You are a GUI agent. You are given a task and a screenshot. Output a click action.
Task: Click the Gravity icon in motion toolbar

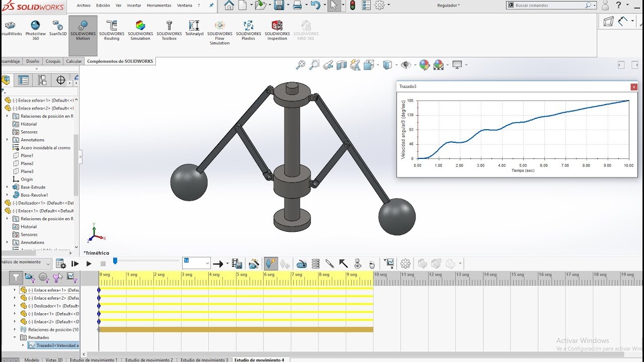(372, 263)
